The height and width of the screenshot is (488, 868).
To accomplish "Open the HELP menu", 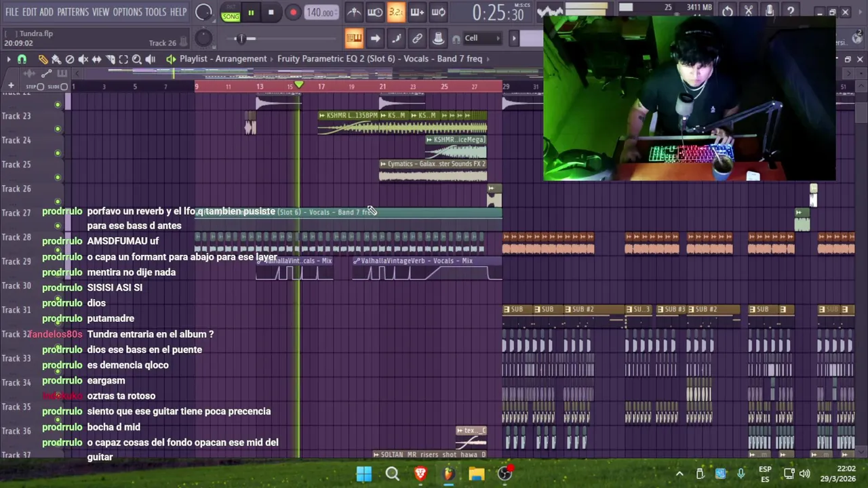I will 178,12.
